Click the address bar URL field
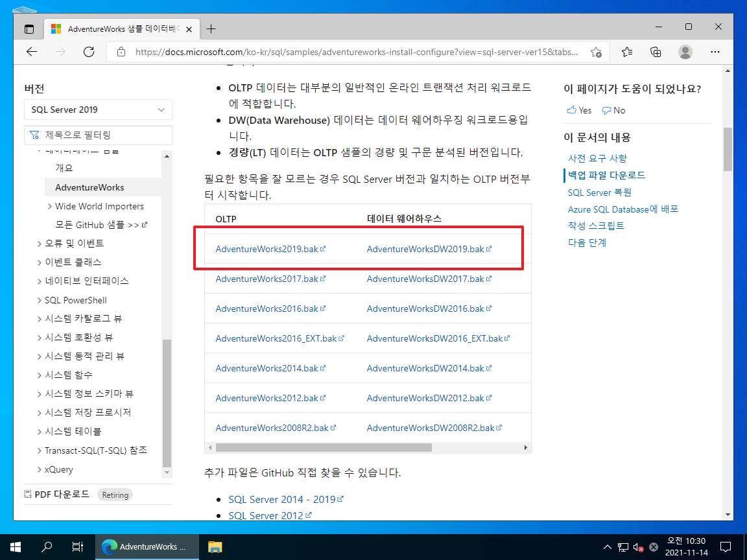The image size is (747, 560). click(357, 52)
